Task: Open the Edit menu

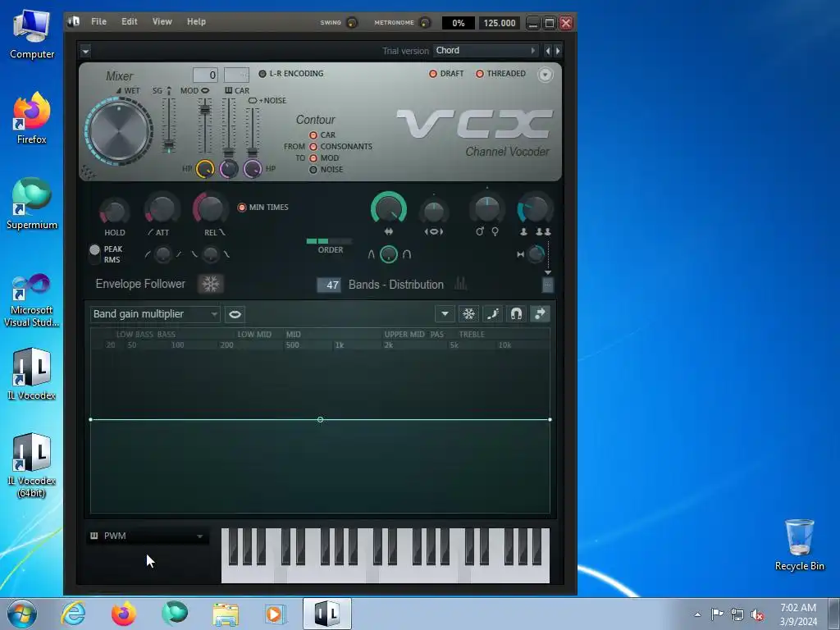Action: [129, 21]
